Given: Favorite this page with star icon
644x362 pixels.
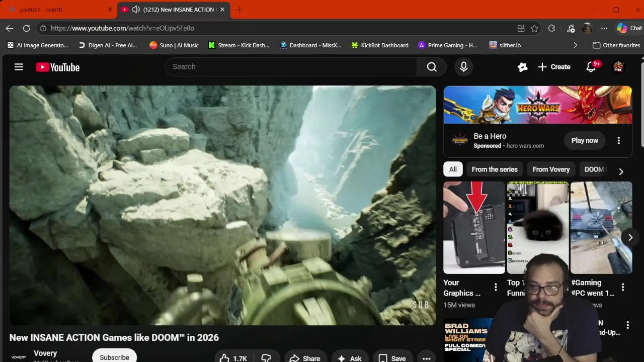Looking at the screenshot, I should pyautogui.click(x=534, y=28).
